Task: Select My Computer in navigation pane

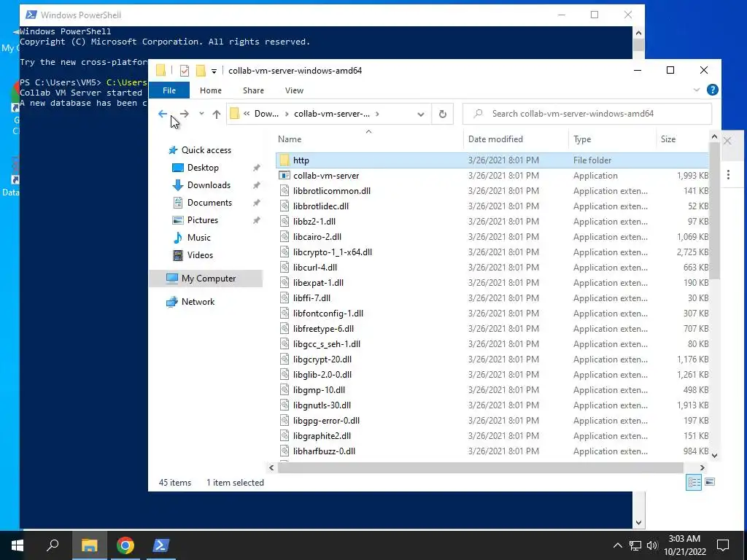Action: point(206,279)
